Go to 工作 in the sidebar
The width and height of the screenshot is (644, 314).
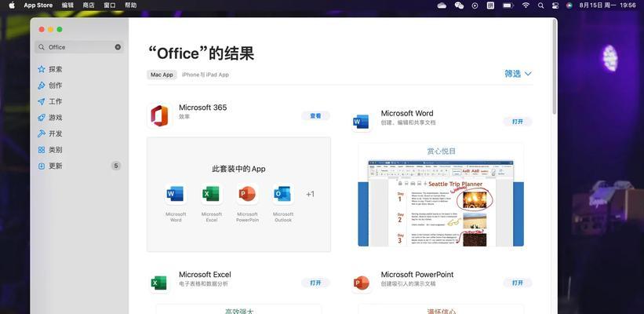(49, 101)
